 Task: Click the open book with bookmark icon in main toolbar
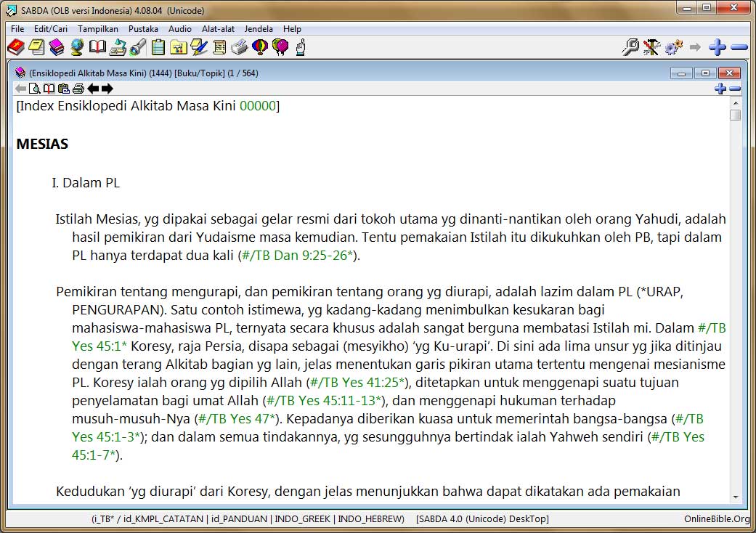(x=97, y=47)
